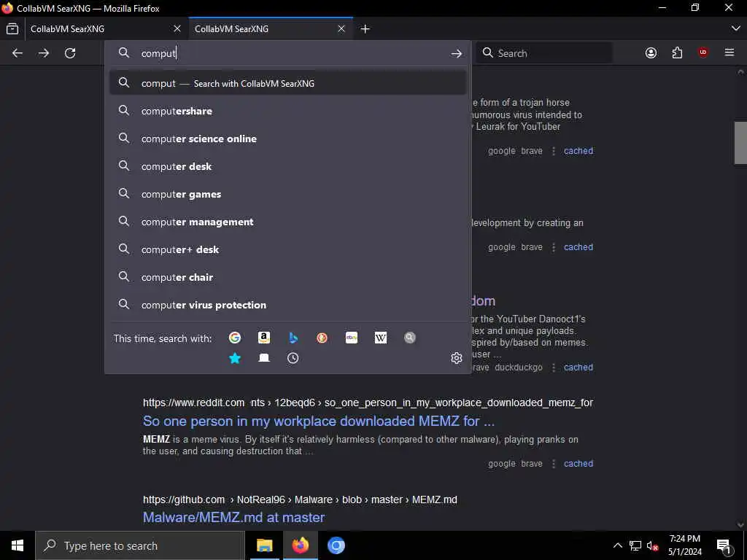Viewport: 747px width, 560px height.
Task: Open 'Malware/MEMZ.md at master' result
Action: pos(234,517)
